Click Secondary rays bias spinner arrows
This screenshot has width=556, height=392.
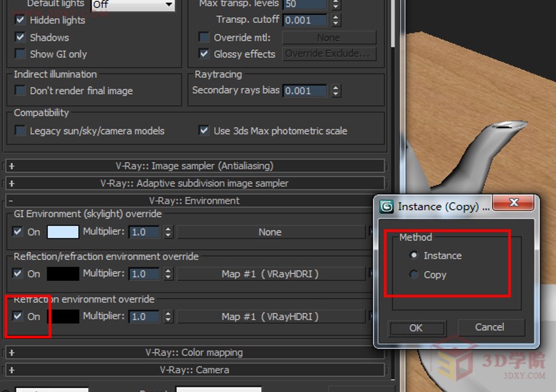pos(336,91)
